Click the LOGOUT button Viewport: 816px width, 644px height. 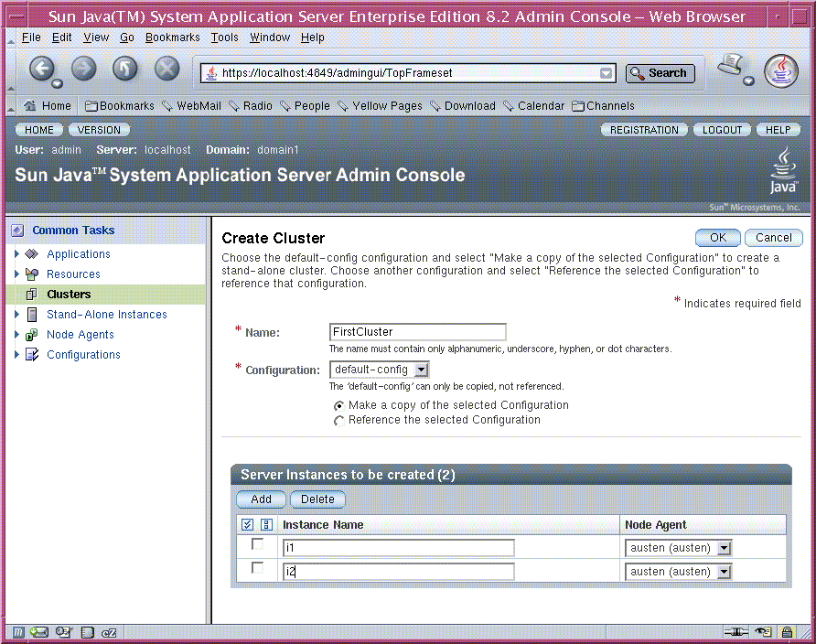[x=722, y=130]
